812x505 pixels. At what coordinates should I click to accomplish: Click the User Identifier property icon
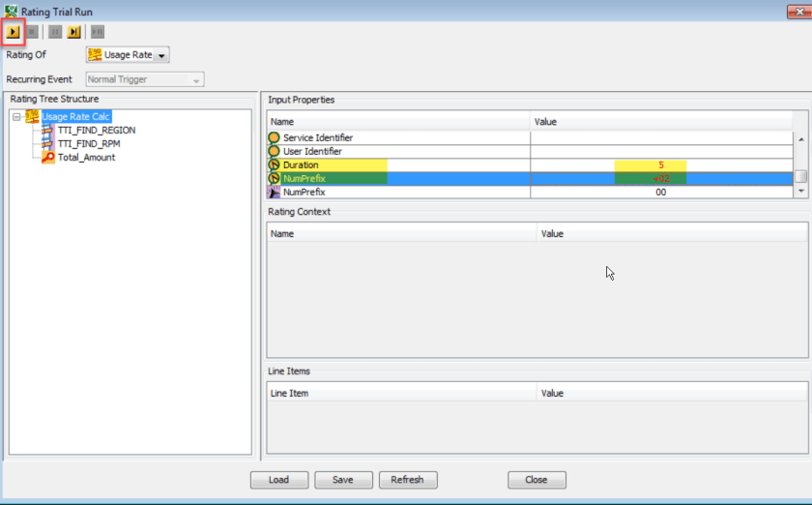(x=274, y=151)
